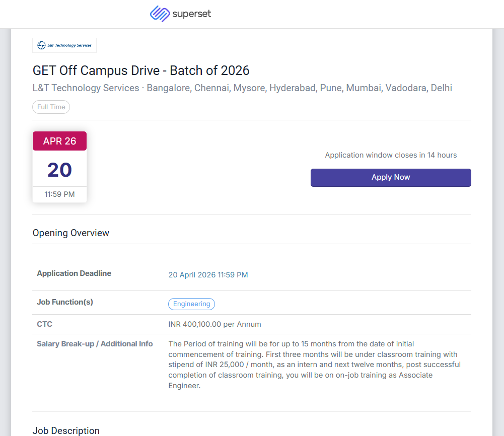Select the Full Time tag
The width and height of the screenshot is (504, 436).
click(51, 107)
